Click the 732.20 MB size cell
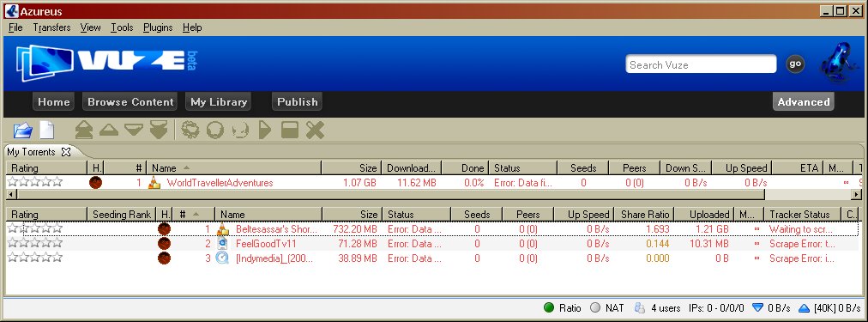 [x=355, y=229]
